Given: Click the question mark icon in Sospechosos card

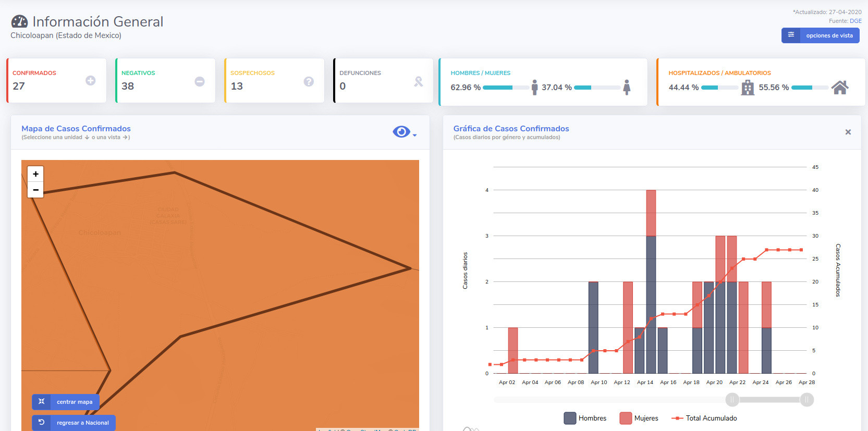Looking at the screenshot, I should pyautogui.click(x=309, y=81).
